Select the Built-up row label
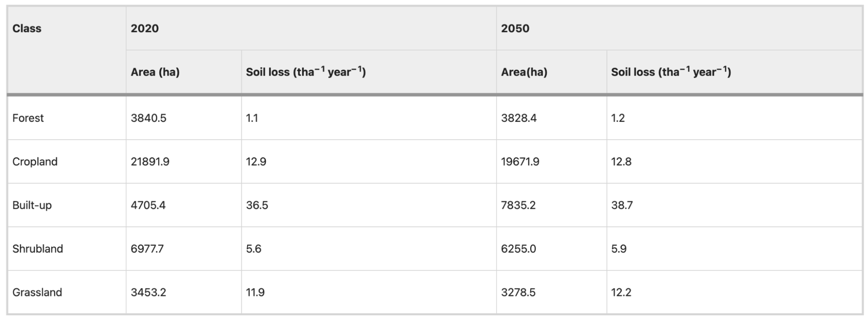Image resolution: width=868 pixels, height=320 pixels. pos(32,205)
